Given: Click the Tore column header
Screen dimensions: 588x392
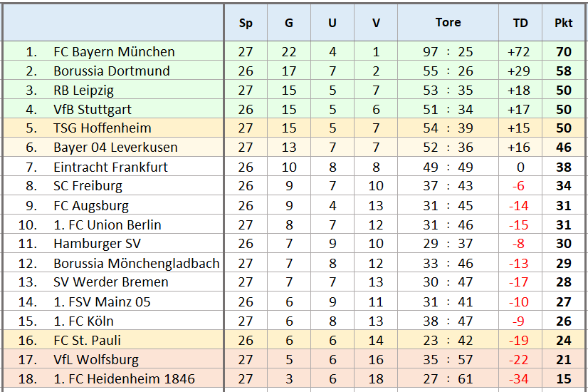Looking at the screenshot, I should [448, 23].
